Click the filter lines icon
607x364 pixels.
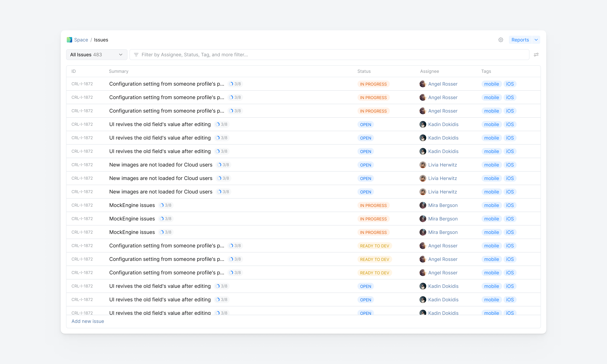coord(136,54)
